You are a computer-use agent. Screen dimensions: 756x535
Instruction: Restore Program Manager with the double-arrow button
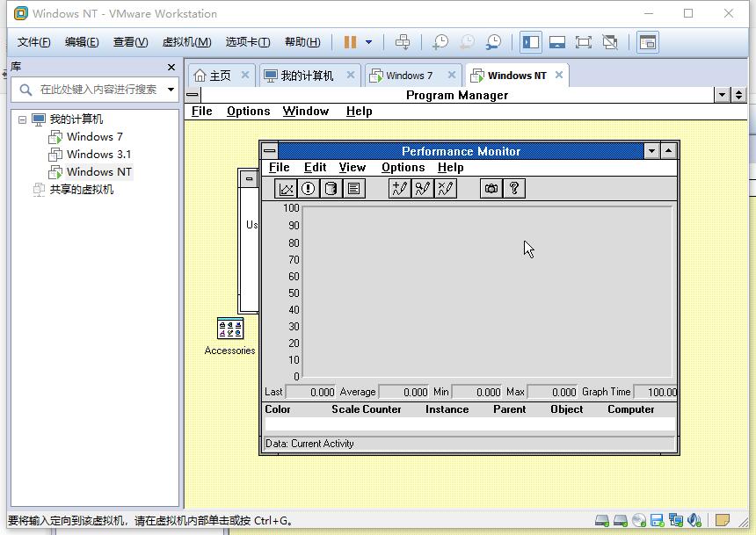pos(738,95)
